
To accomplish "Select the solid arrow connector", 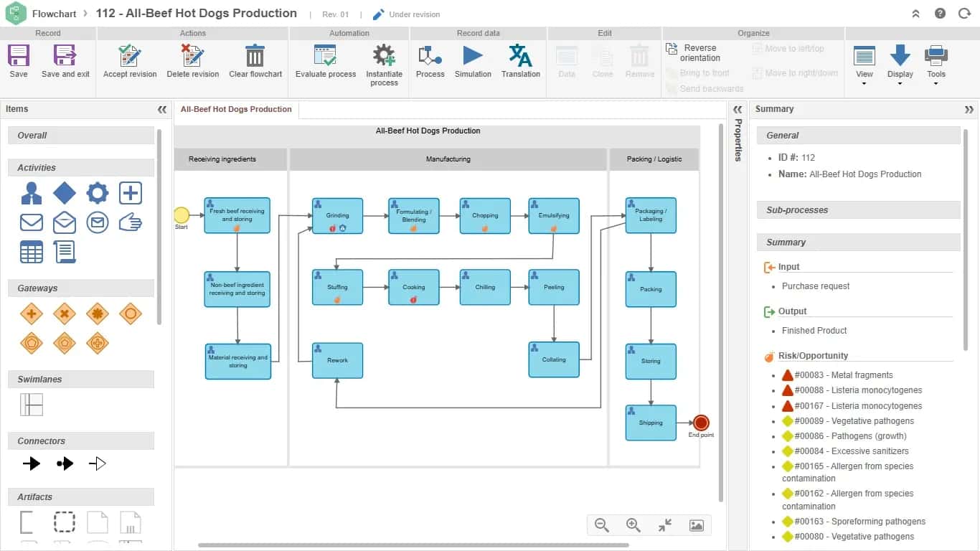I will click(x=32, y=463).
